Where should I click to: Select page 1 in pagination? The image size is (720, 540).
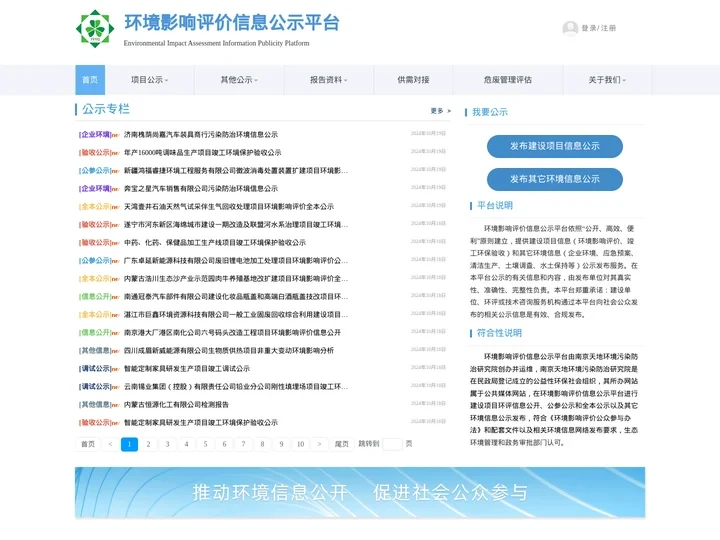pyautogui.click(x=129, y=444)
